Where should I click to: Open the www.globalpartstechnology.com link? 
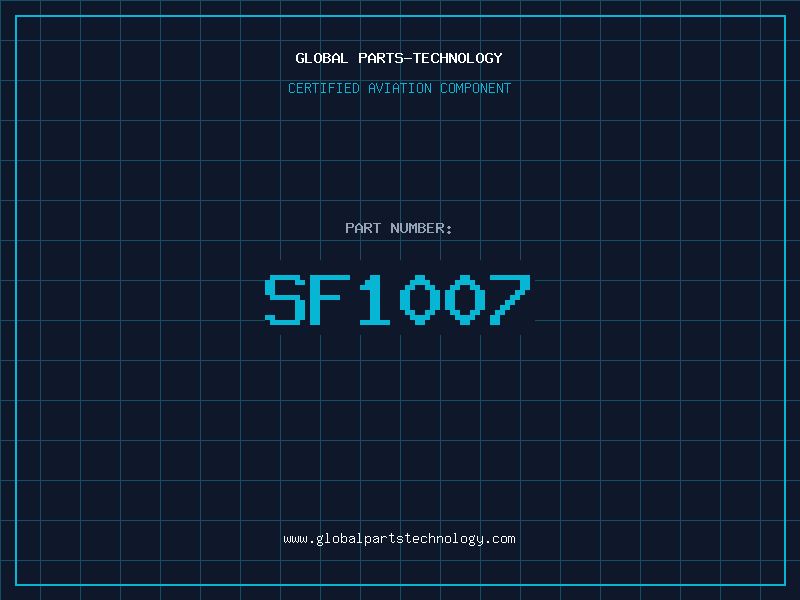point(399,539)
